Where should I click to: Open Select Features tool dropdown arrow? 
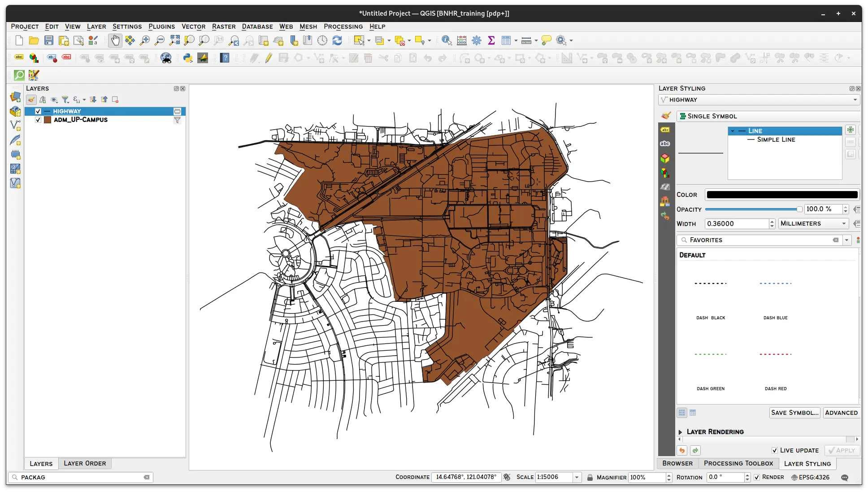[x=369, y=41]
